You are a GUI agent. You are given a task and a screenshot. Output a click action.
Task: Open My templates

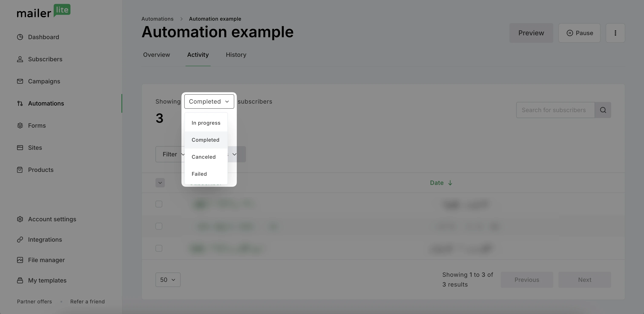42,281
